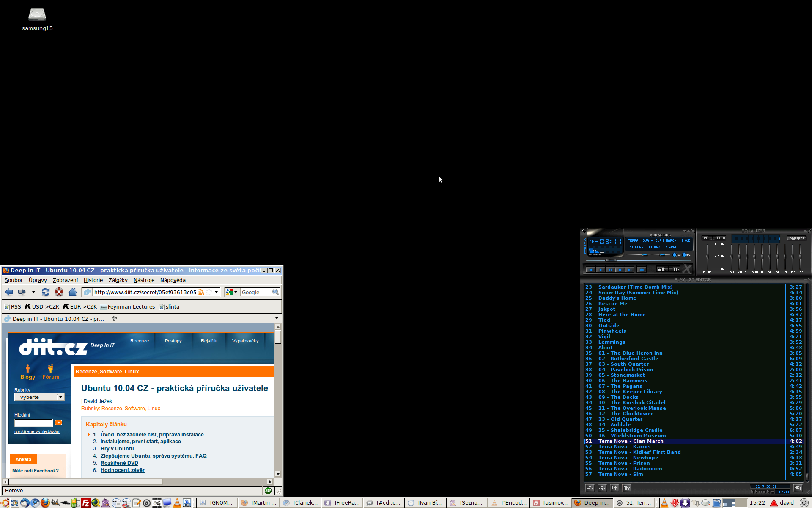Toggle the Audacious REP repeat button
This screenshot has width=812, height=508.
click(x=675, y=269)
